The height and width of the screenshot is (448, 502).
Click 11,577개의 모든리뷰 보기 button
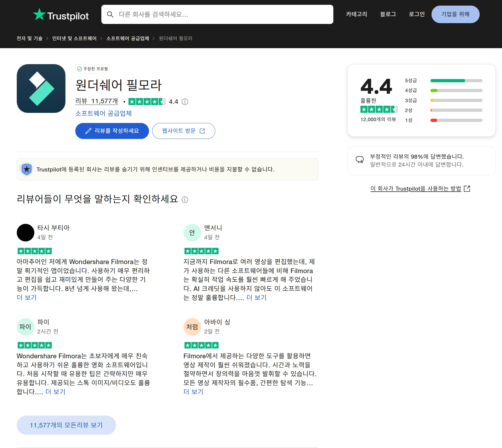point(66,425)
